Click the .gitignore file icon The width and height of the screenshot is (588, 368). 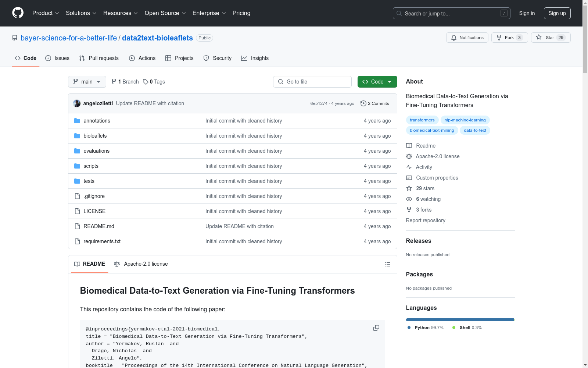tap(77, 196)
